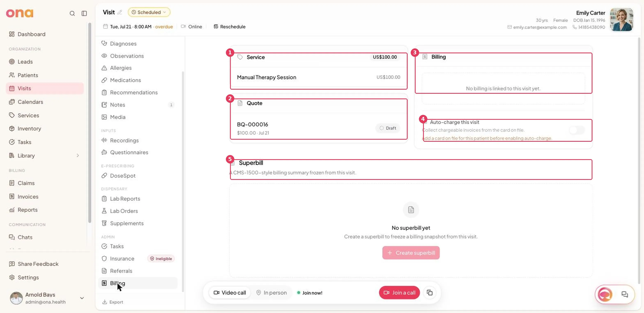Image resolution: width=644 pixels, height=313 pixels.
Task: Click the ona logo
Action: pyautogui.click(x=20, y=13)
